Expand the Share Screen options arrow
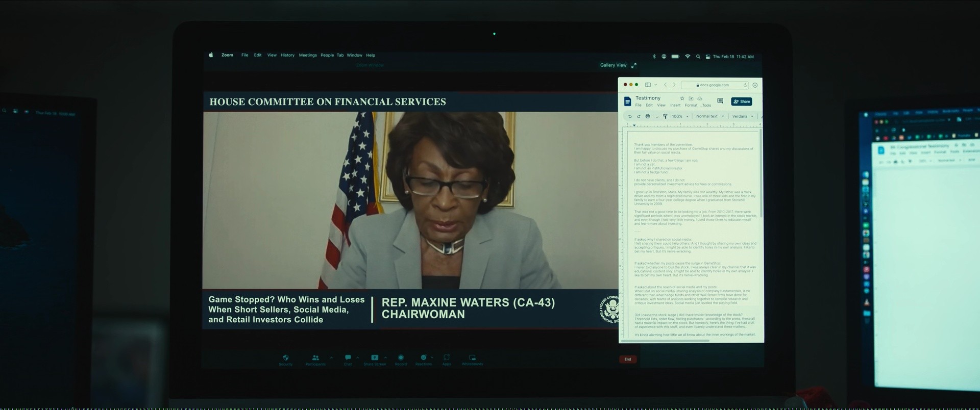980x410 pixels. click(385, 357)
